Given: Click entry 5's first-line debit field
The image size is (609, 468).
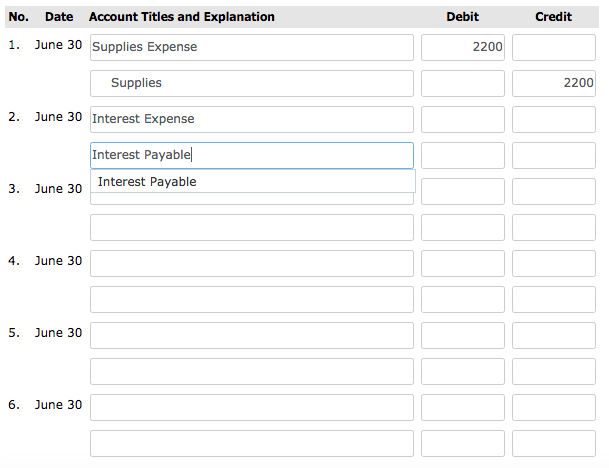Looking at the screenshot, I should [x=462, y=335].
